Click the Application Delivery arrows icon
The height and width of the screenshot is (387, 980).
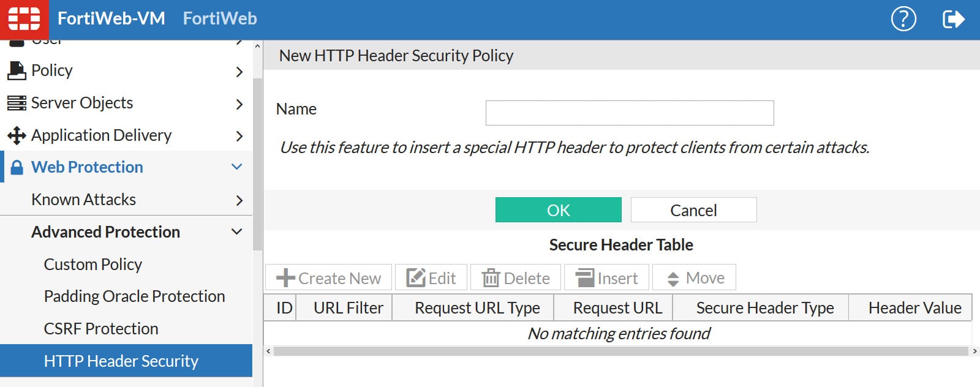(17, 135)
